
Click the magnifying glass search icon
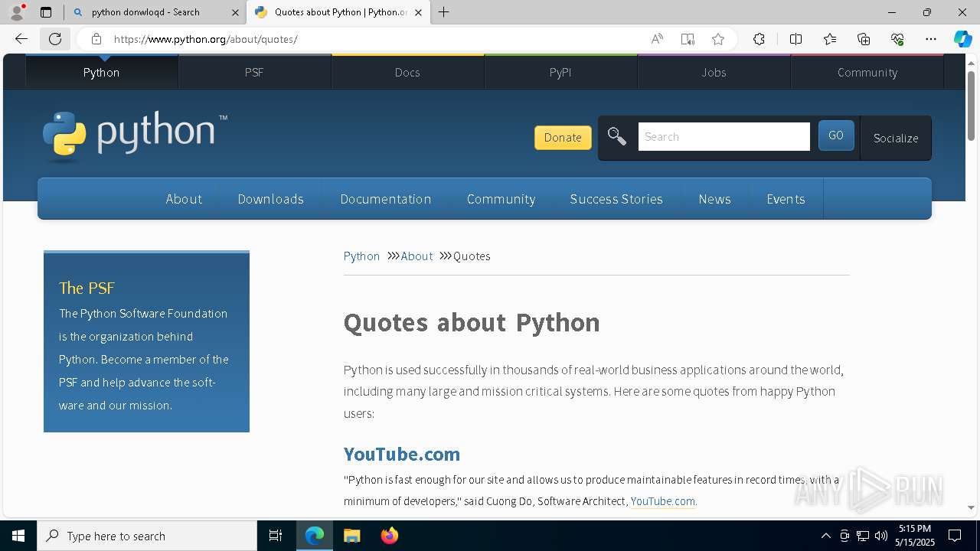(616, 137)
